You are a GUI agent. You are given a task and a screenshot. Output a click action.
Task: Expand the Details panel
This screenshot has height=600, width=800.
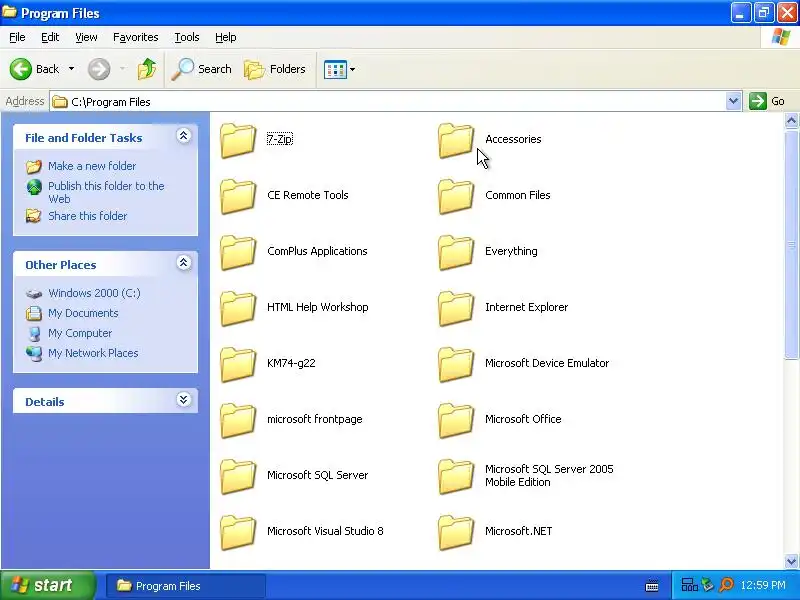tap(183, 399)
